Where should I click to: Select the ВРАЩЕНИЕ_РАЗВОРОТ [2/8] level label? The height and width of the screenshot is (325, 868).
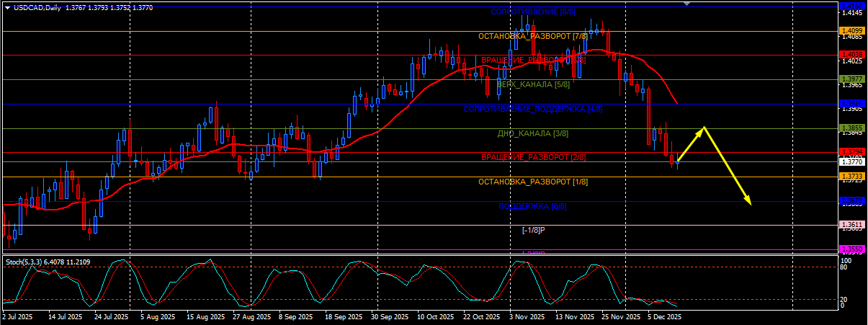click(534, 157)
